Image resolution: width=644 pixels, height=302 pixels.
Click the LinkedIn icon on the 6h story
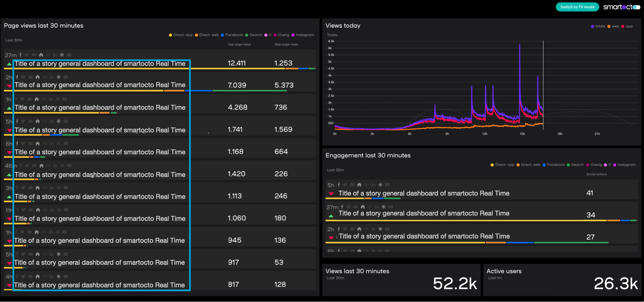tap(52, 143)
